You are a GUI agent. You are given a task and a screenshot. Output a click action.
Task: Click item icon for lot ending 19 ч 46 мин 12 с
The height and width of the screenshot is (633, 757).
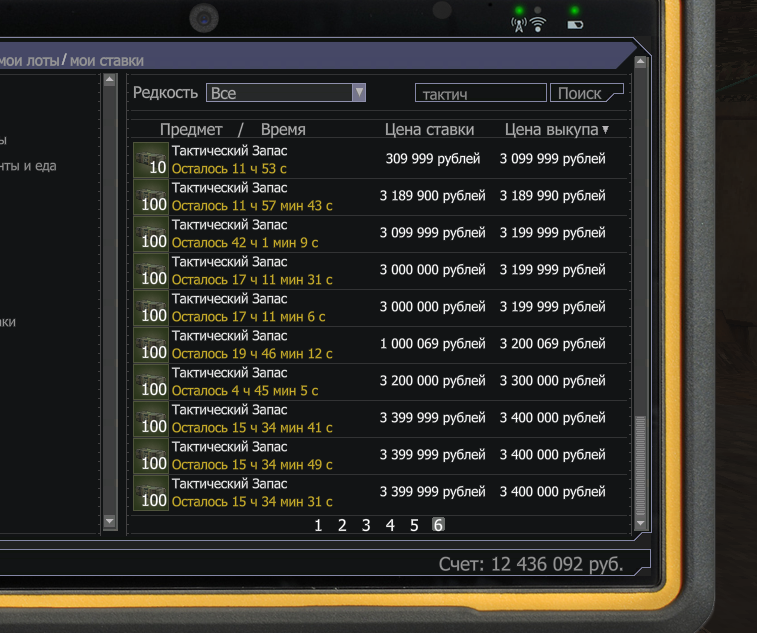pos(151,345)
